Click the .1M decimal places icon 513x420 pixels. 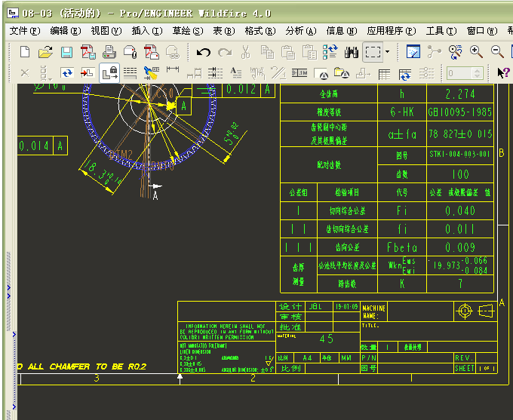coord(300,73)
